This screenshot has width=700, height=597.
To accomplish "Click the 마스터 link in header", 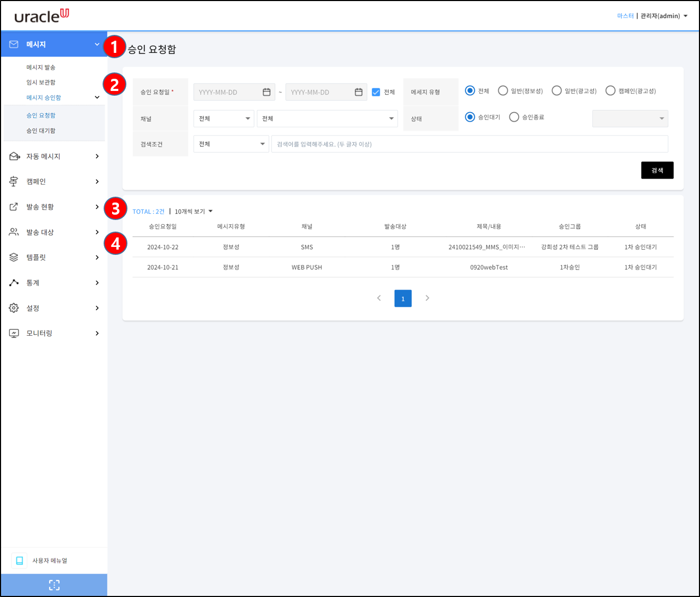I will click(x=625, y=16).
